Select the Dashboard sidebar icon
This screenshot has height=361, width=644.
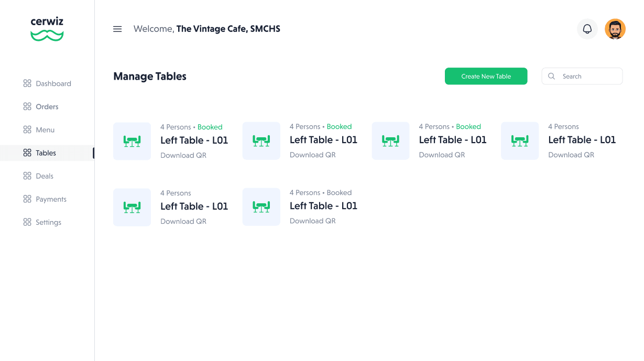click(x=27, y=83)
